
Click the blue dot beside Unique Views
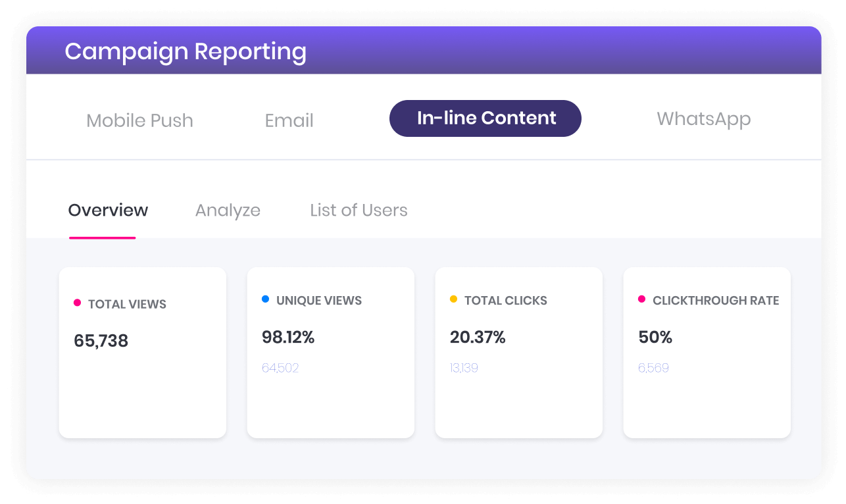(x=265, y=299)
